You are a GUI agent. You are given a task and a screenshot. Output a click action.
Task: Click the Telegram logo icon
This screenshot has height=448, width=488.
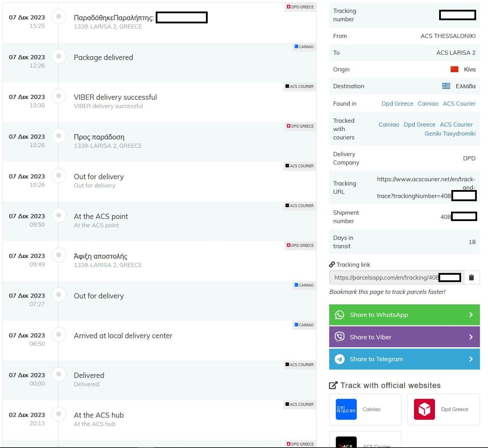339,359
